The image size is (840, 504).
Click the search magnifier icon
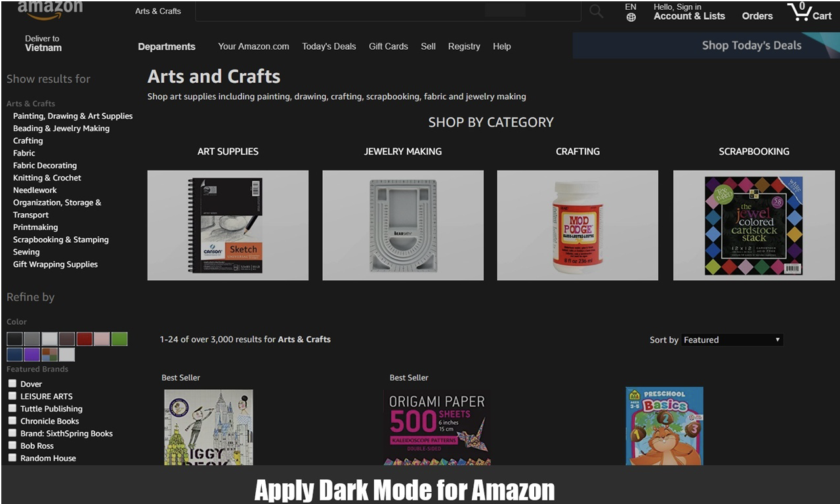coord(596,11)
